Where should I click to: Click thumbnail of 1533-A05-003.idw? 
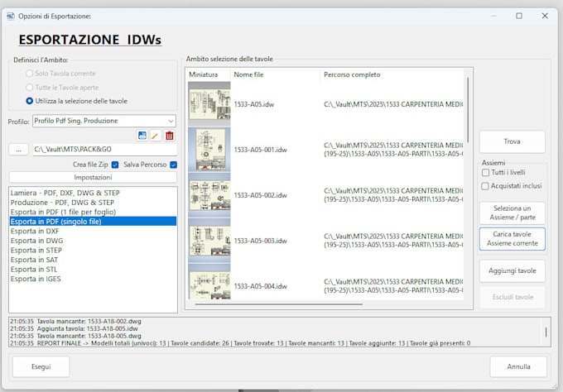click(209, 241)
